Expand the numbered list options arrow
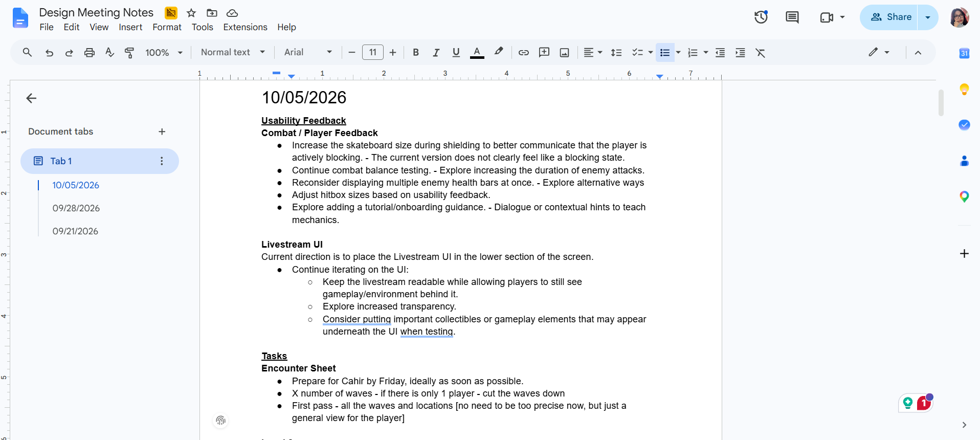This screenshot has width=980, height=440. [x=706, y=52]
